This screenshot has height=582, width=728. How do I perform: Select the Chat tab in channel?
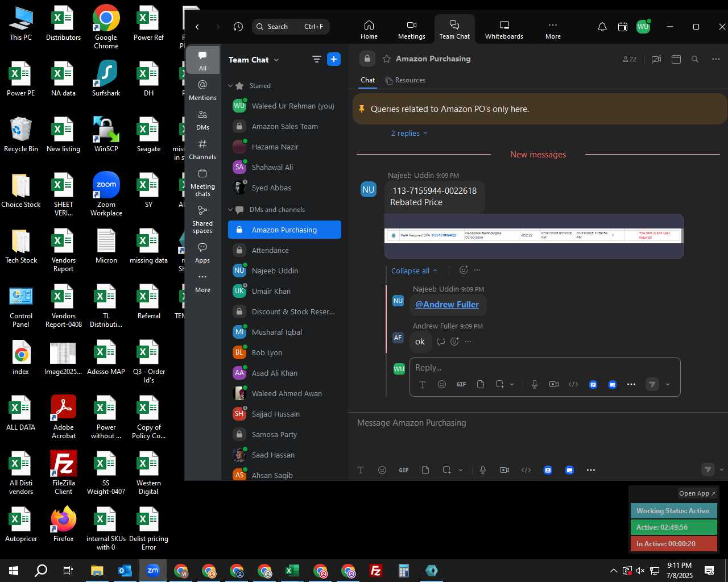[367, 80]
